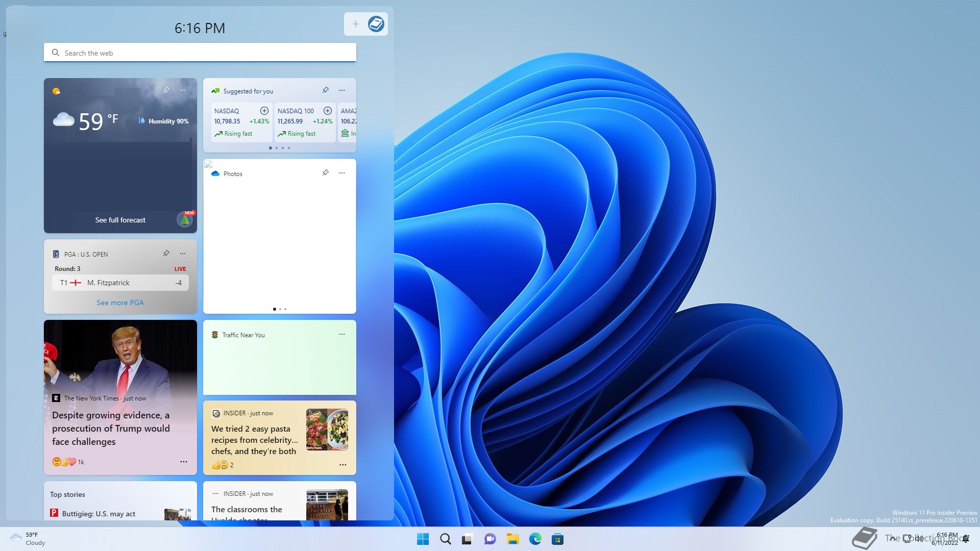Screen dimensions: 980x551
Task: Add NASDAQ 100 to watchlist
Action: point(328,111)
